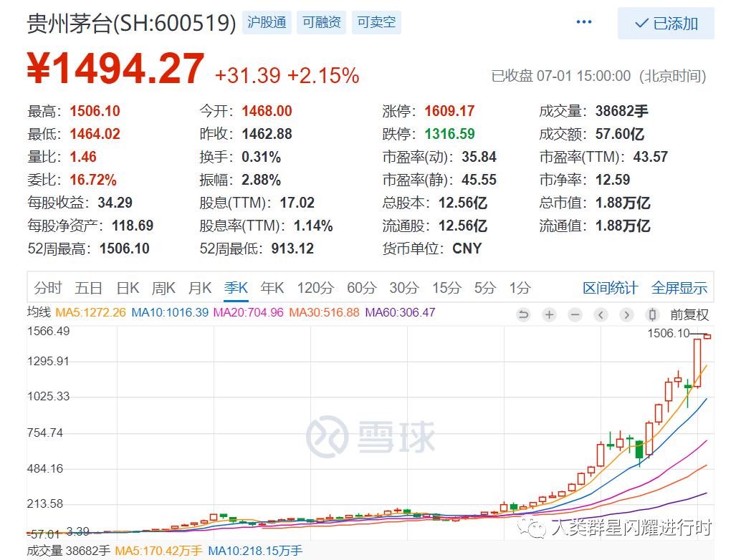Click the 最低 value 1464.02
Screen dimensions: 736x560
(x=95, y=134)
